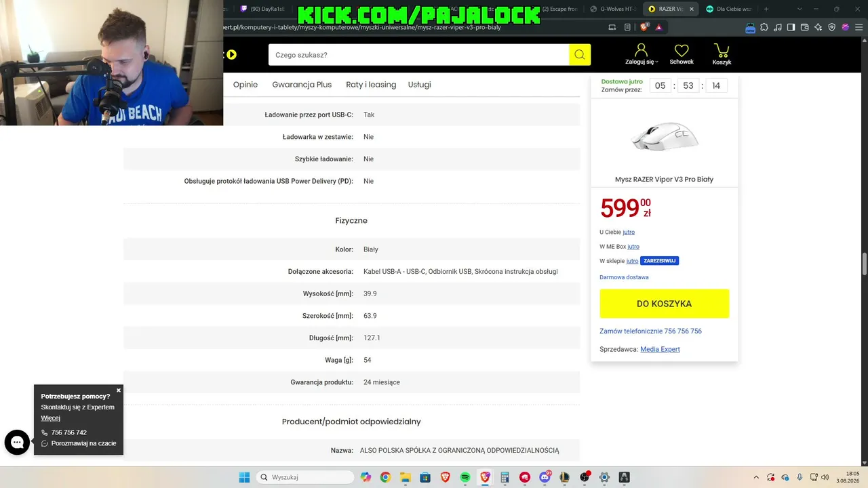Switch to the Gwarancja Plus tab

point(302,85)
